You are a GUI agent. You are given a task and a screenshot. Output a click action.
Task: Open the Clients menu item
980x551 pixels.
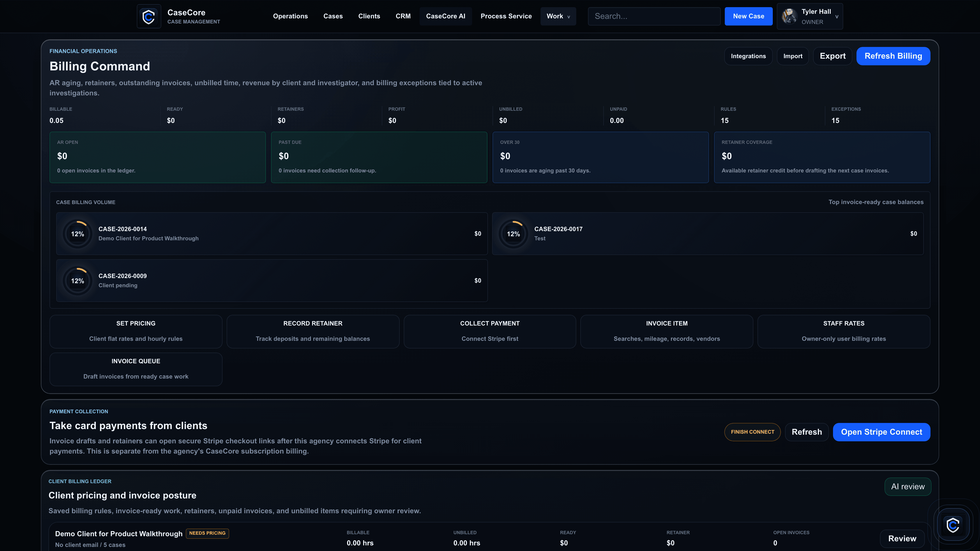369,16
